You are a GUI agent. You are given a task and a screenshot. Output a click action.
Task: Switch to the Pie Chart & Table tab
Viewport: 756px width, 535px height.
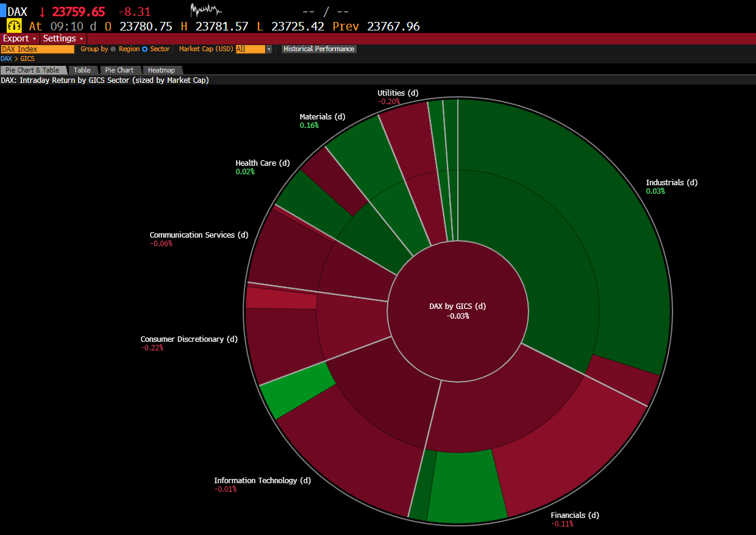[32, 70]
